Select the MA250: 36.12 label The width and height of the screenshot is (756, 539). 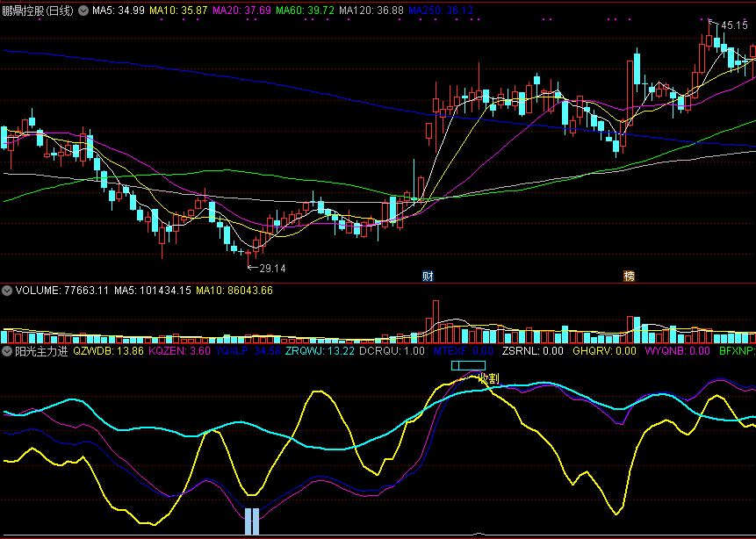[441, 11]
